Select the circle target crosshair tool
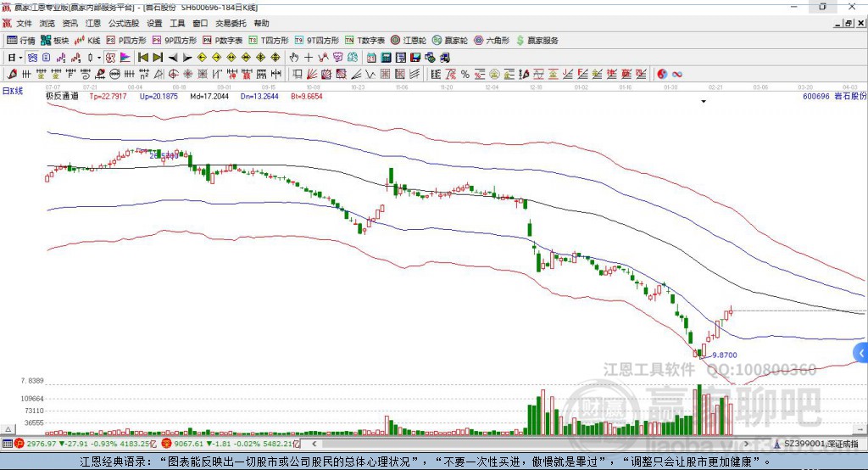The width and height of the screenshot is (868, 470). 173,74
